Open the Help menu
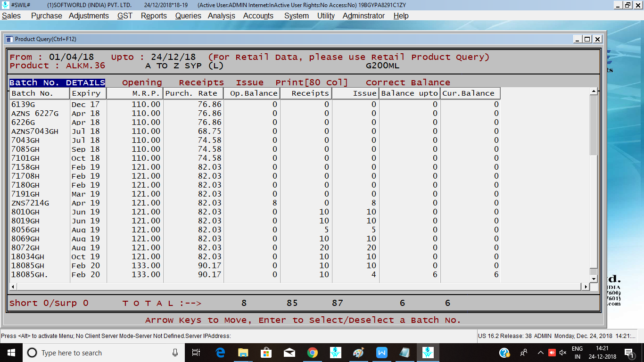 pyautogui.click(x=401, y=16)
